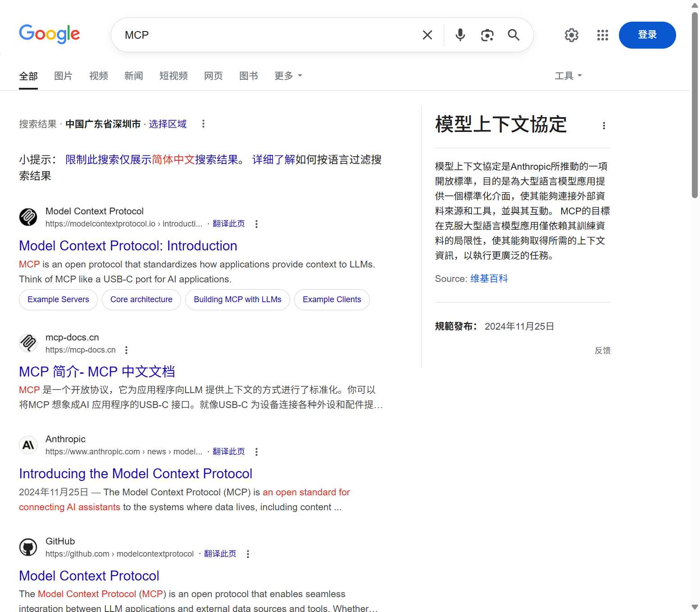Open the knowledge panel three-dot menu

[x=604, y=126]
